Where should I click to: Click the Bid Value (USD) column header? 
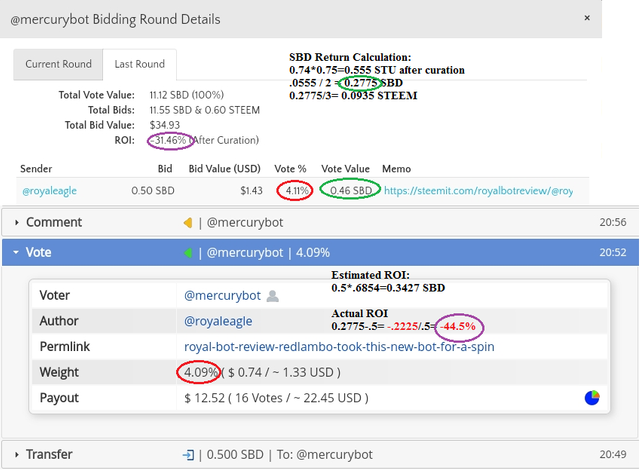224,169
